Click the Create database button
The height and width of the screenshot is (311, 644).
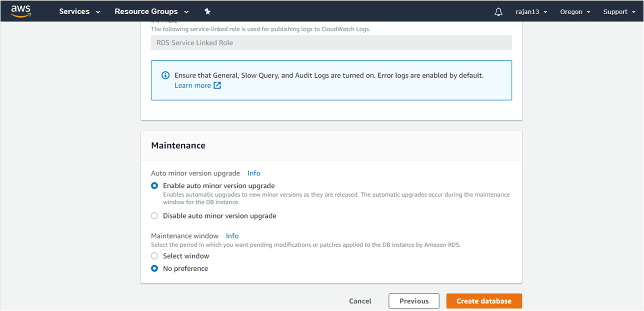point(483,301)
